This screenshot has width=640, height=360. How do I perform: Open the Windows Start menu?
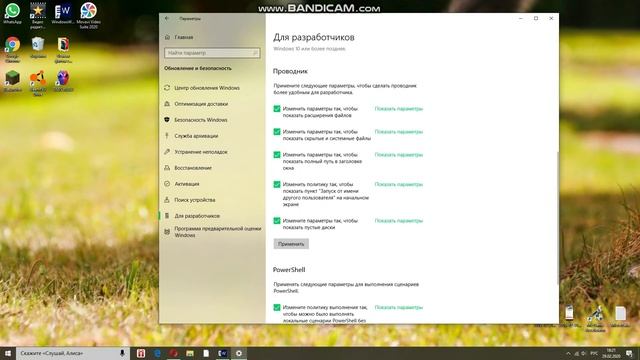click(8, 353)
